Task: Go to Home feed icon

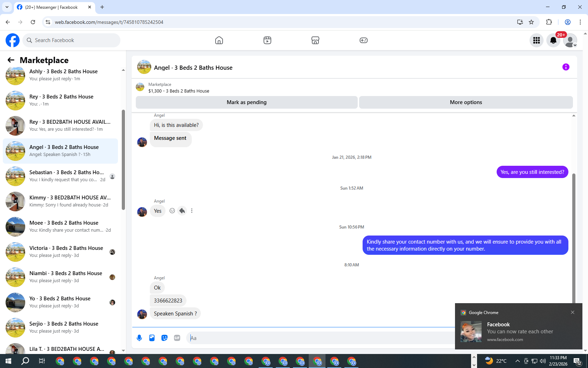Action: pos(219,40)
